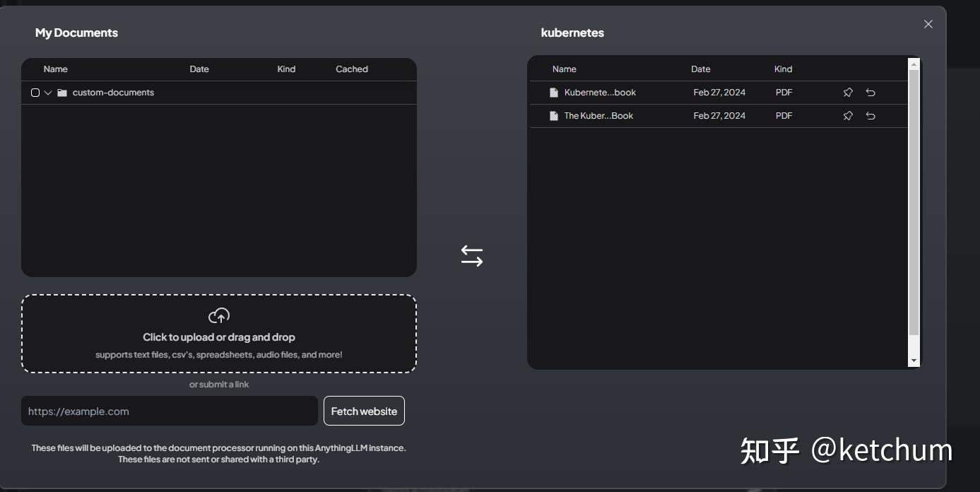Click the scrollbar up arrow
This screenshot has width=980, height=492.
tap(914, 64)
